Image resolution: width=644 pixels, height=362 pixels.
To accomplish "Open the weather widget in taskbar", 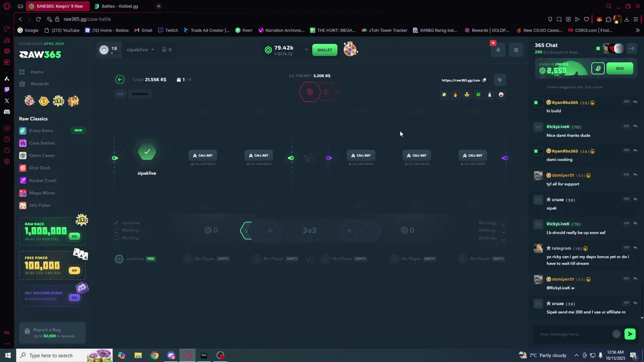I will (542, 355).
